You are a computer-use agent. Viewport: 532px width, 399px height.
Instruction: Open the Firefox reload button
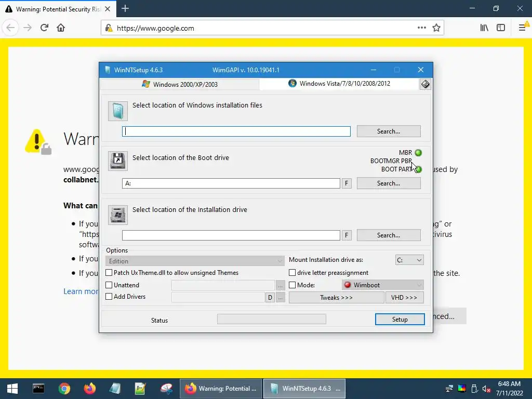click(x=44, y=28)
